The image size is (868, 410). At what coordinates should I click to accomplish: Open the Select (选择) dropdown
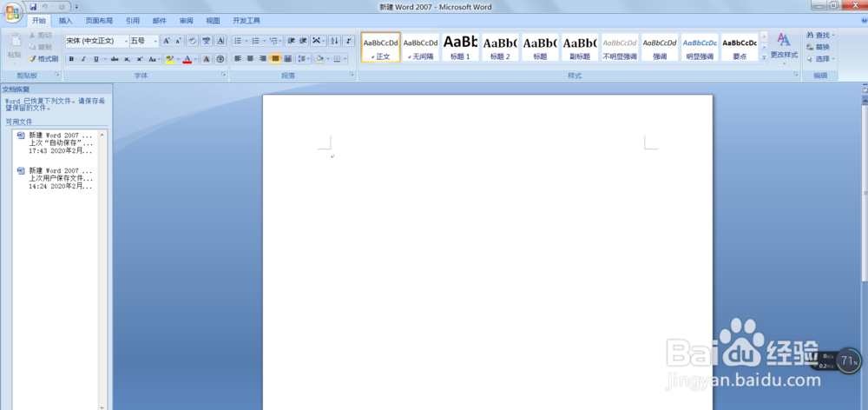pos(820,59)
